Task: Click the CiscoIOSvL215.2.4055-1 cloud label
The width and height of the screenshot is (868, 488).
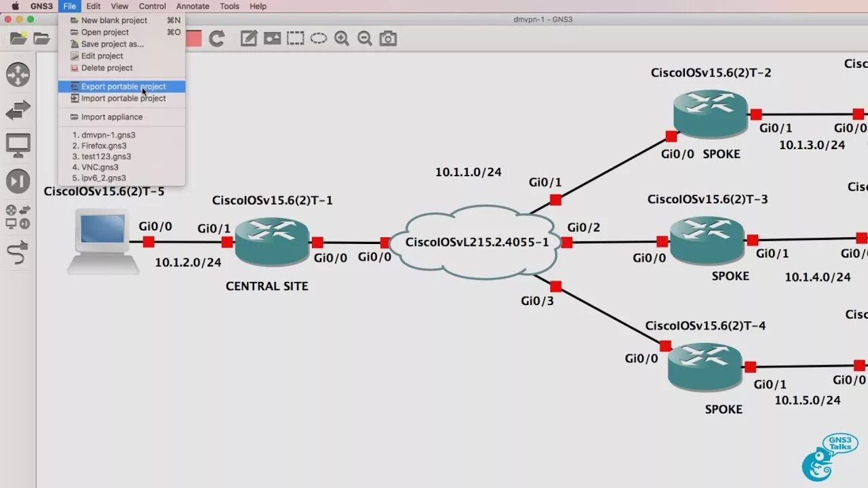Action: (x=477, y=242)
